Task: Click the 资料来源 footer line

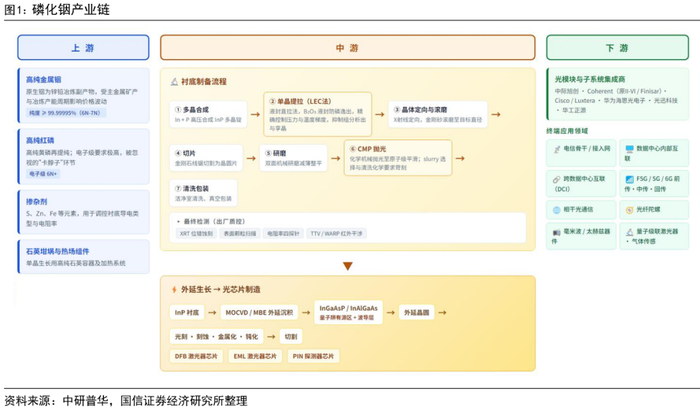Action: point(125,401)
